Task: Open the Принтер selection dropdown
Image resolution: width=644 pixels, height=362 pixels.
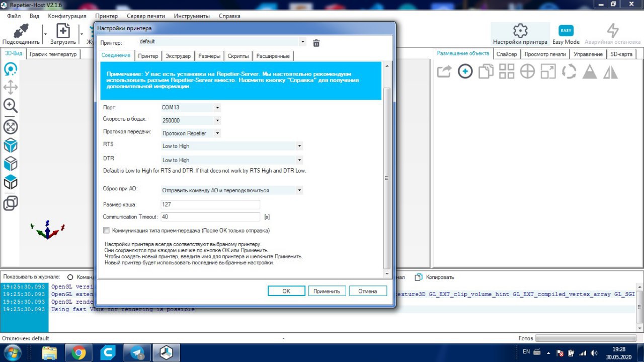Action: (x=302, y=42)
